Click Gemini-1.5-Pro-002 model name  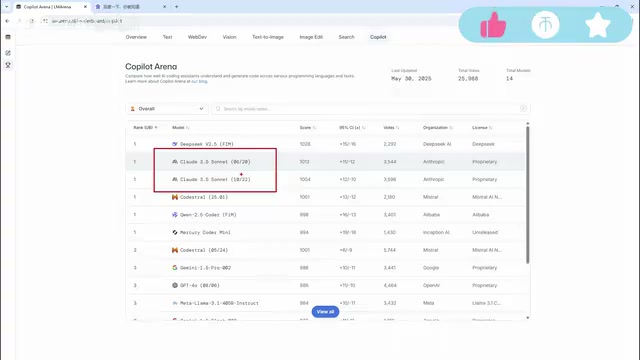[205, 268]
